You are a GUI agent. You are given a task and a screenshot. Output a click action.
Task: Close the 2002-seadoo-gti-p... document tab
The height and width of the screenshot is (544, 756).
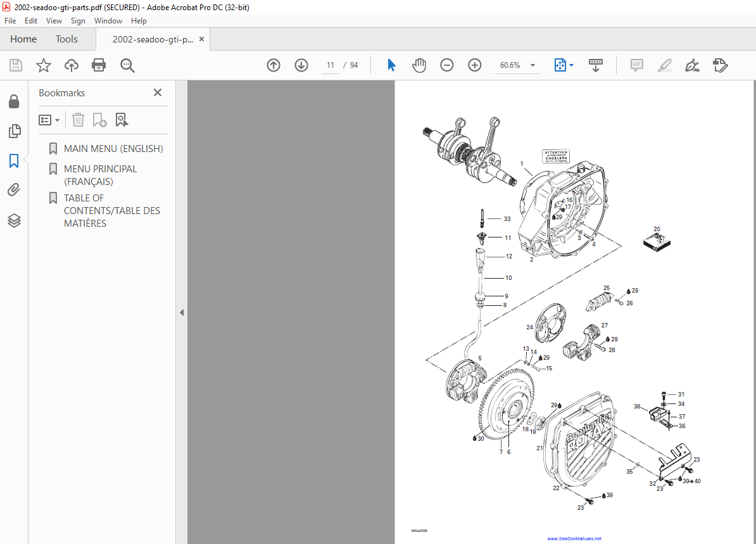tap(201, 39)
